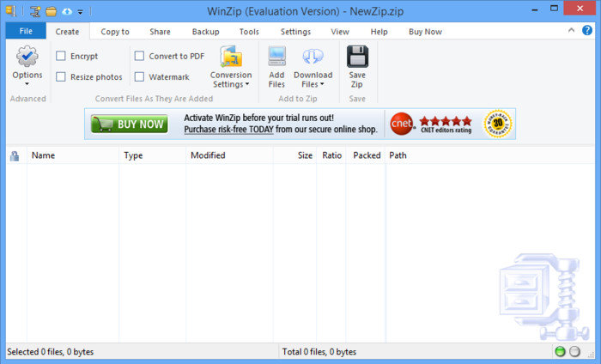
Task: Click 'Activate WinZip before your trial runs out!' text
Action: point(258,118)
